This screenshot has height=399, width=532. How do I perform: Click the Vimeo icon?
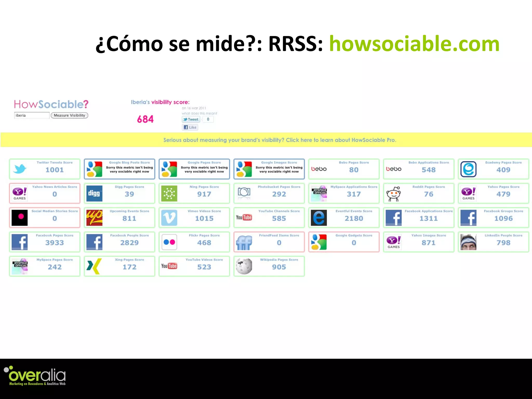click(169, 218)
